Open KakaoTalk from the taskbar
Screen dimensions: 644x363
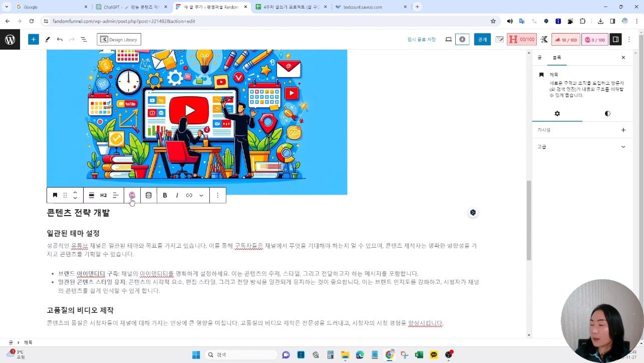[434, 354]
